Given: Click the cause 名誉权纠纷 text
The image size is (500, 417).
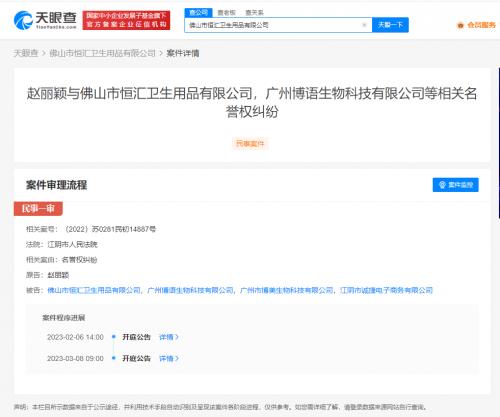Looking at the screenshot, I should coord(79,260).
